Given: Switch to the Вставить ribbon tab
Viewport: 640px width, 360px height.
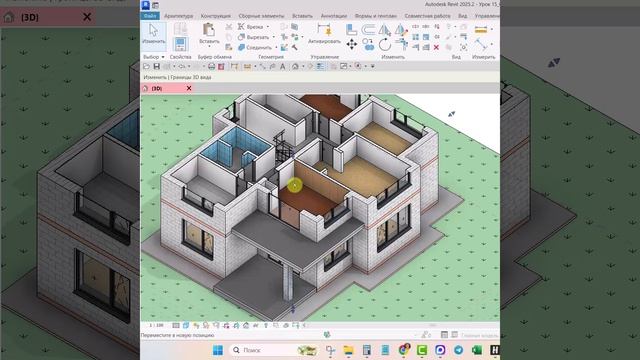Looking at the screenshot, I should point(302,16).
